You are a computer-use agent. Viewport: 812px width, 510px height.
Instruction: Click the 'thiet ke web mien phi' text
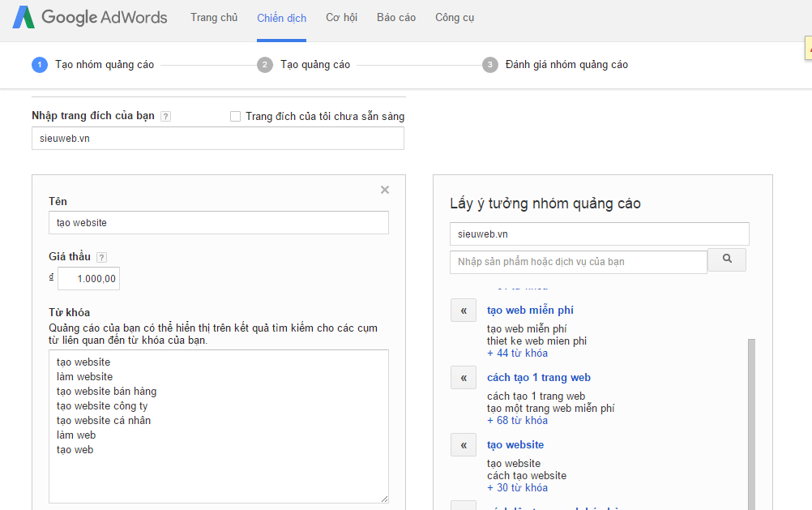pos(536,341)
